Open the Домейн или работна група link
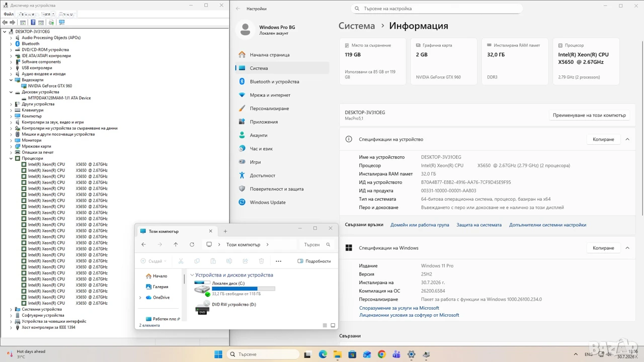This screenshot has height=362, width=644. click(x=420, y=225)
